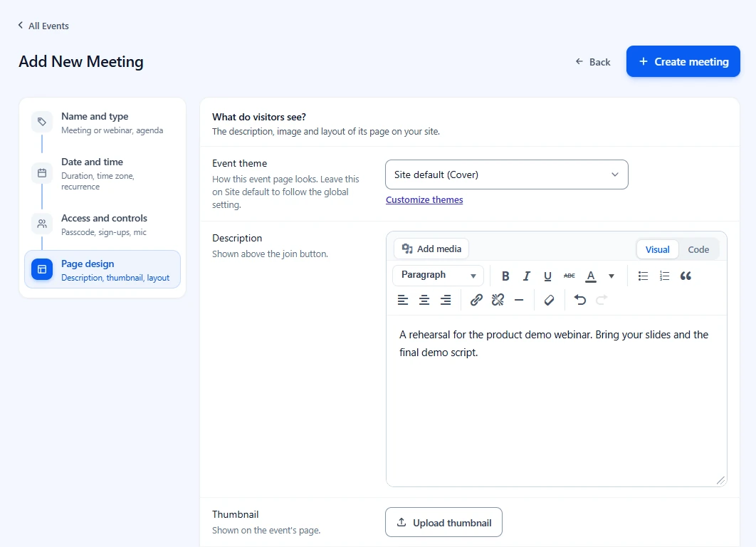Align text right
The width and height of the screenshot is (756, 547).
(446, 300)
